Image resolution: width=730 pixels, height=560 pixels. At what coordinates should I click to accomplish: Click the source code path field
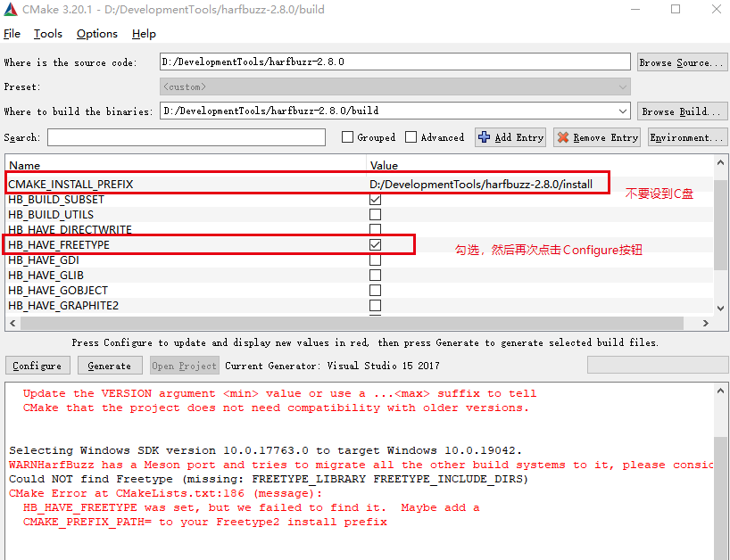394,62
